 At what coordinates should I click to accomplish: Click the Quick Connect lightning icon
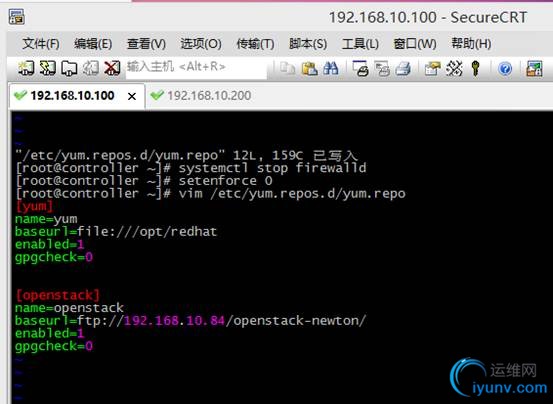(48, 68)
